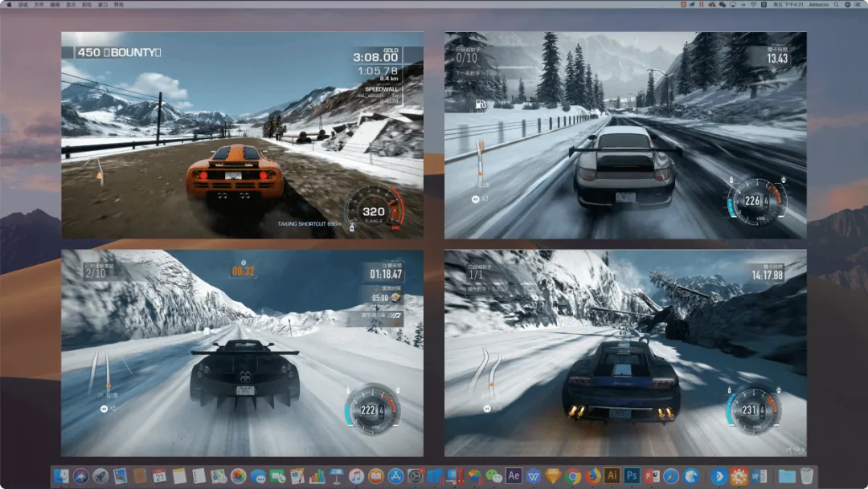Viewport: 868px width, 489px height.
Task: Launch Firefox from the dock
Action: point(592,475)
